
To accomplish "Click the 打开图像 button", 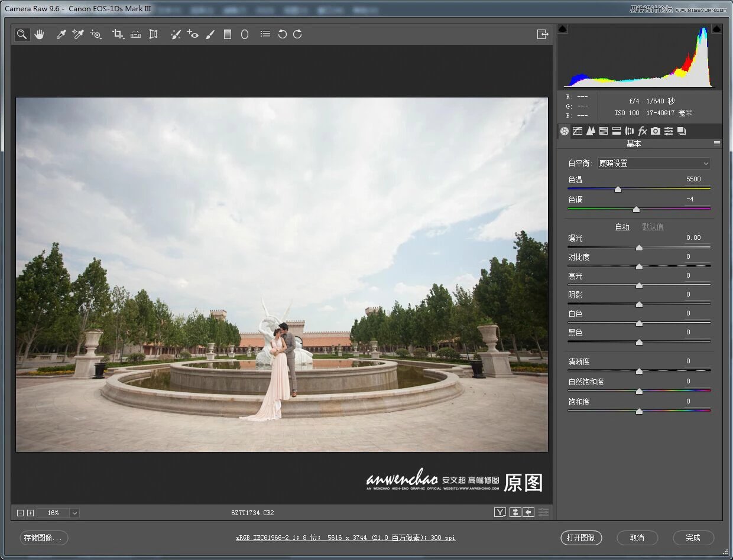I will (580, 538).
